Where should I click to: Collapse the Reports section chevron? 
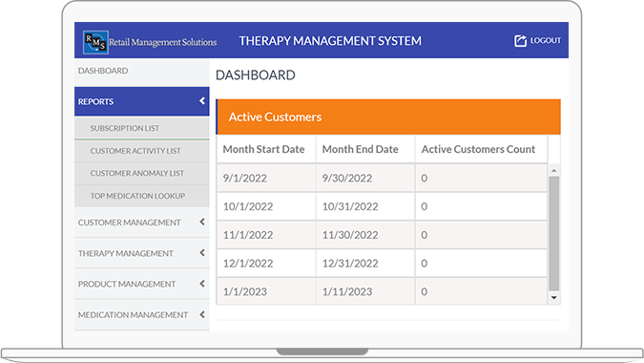pyautogui.click(x=202, y=100)
